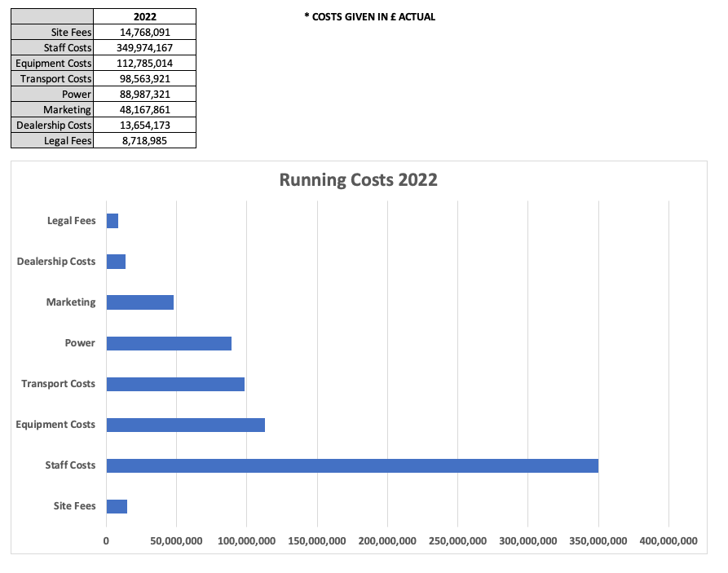The height and width of the screenshot is (573, 728).
Task: Select the chart title "Running Costs 2022"
Action: 359,179
